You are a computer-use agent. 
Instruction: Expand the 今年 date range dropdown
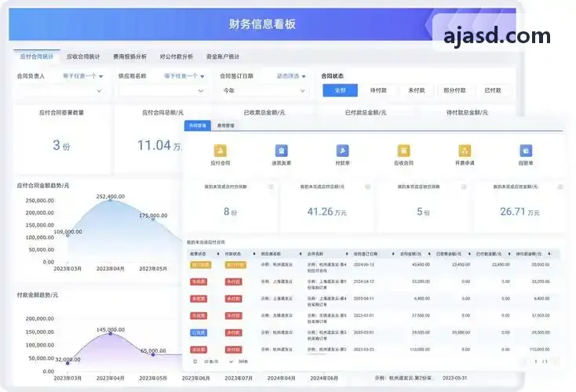click(264, 91)
